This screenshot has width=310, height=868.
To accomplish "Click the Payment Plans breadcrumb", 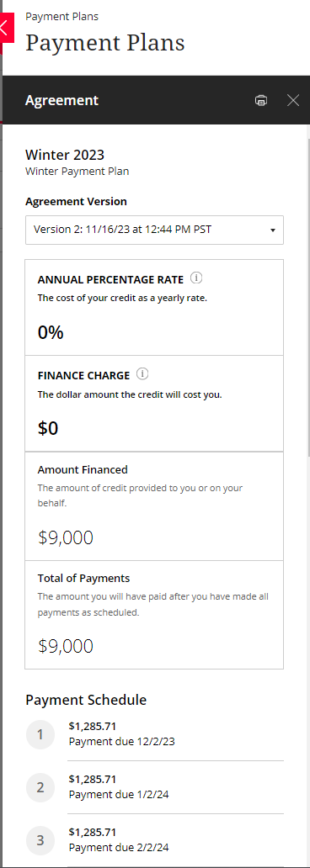I will coord(62,17).
